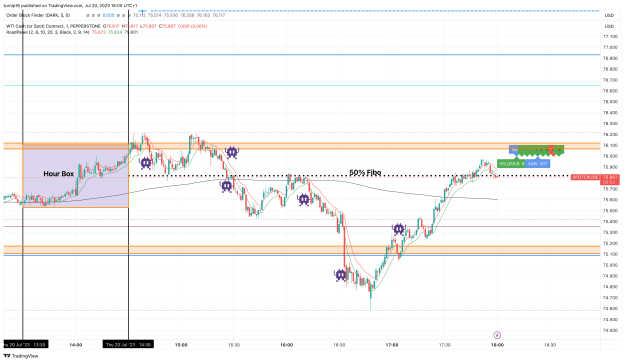Select the '50% Fibo' text label
The width and height of the screenshot is (625, 362).
(x=365, y=173)
